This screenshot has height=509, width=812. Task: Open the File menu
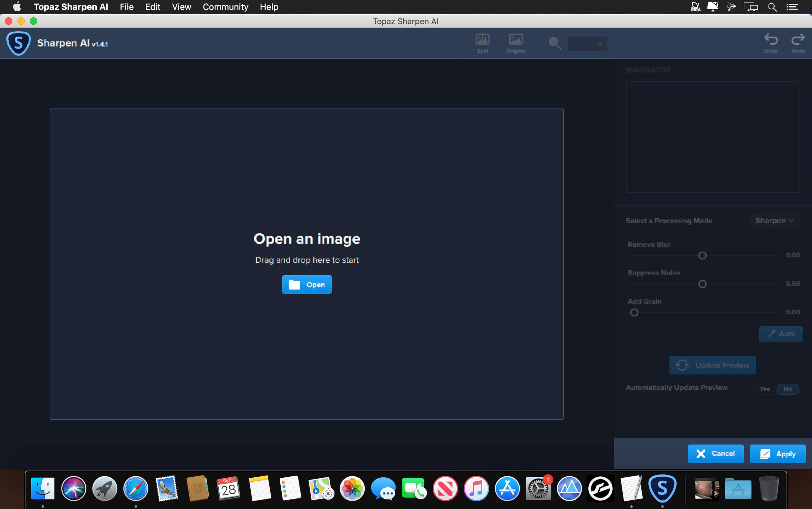(x=127, y=7)
